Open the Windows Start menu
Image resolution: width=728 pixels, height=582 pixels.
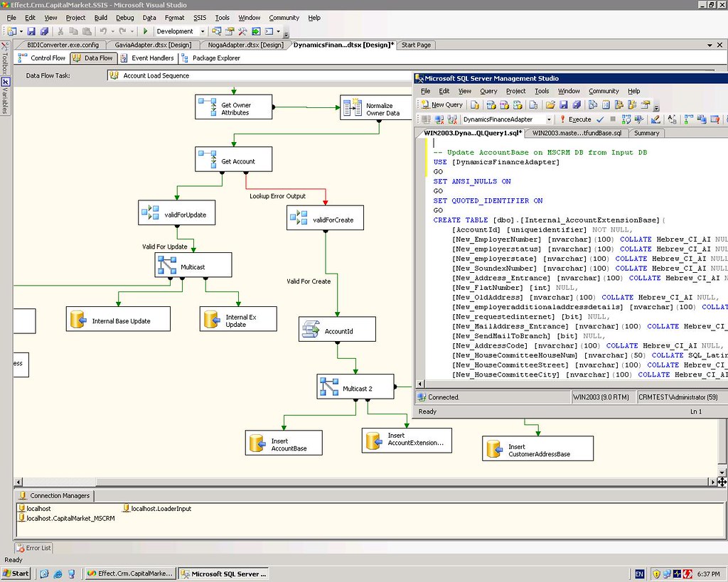(x=16, y=573)
